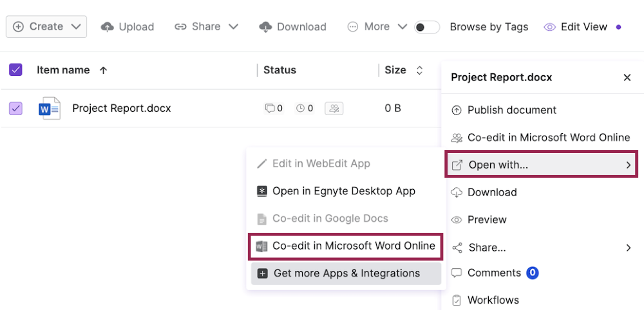Click the Status column header
This screenshot has width=644, height=310.
point(279,70)
